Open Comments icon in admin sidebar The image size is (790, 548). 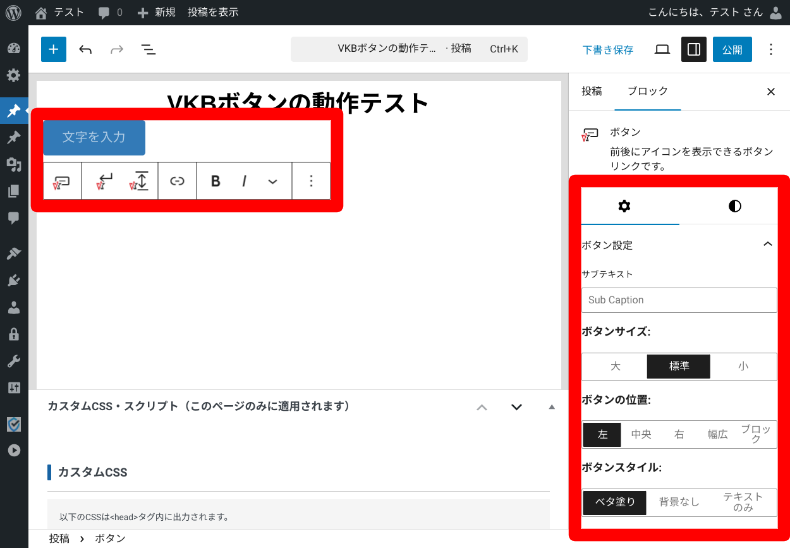click(14, 218)
